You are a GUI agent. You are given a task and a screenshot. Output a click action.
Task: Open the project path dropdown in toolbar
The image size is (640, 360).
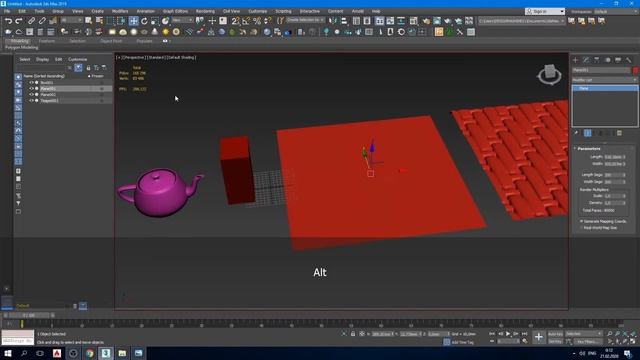pyautogui.click(x=522, y=21)
